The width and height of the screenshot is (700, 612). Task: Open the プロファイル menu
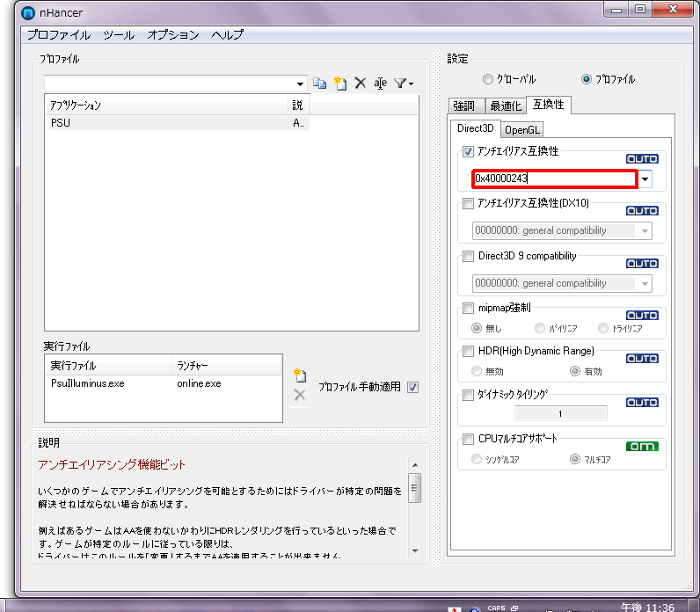point(59,35)
